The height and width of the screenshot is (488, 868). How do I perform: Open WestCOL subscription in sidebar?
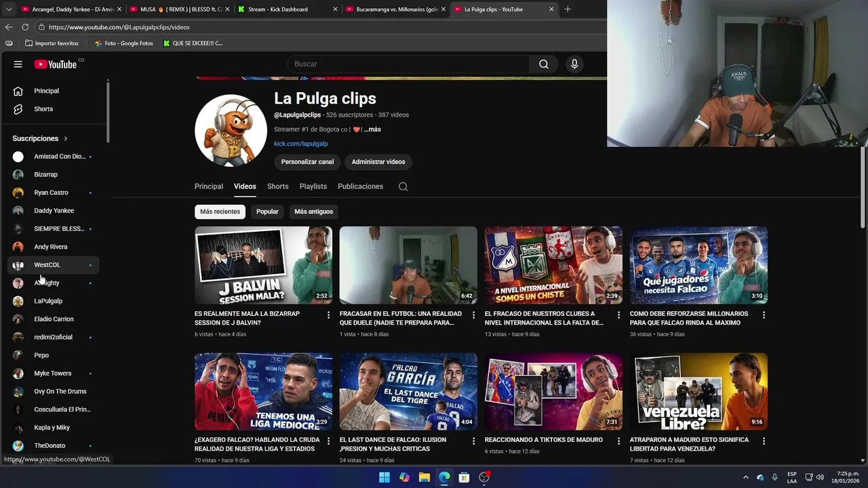point(54,265)
